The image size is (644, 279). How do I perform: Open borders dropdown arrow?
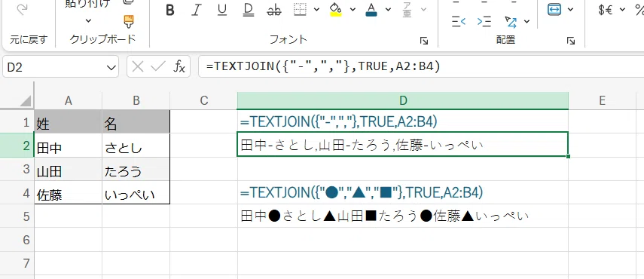316,10
